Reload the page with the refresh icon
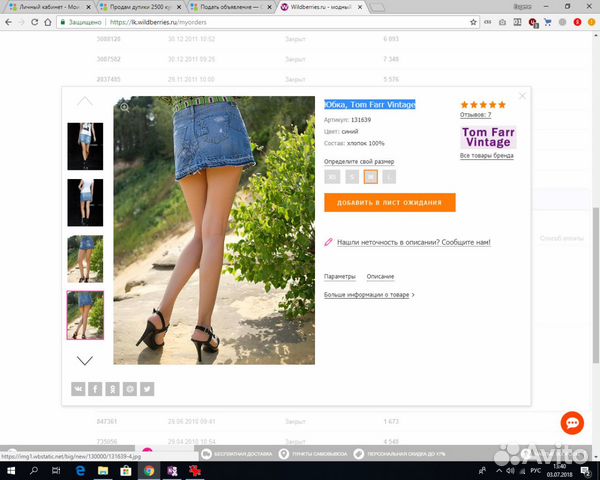This screenshot has width=600, height=480. pyautogui.click(x=34, y=22)
